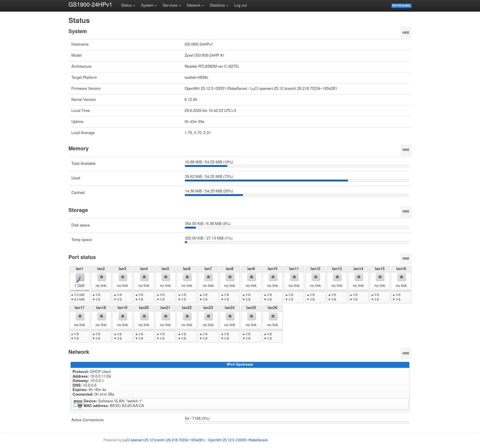Click the lan22 port icon

point(186,316)
